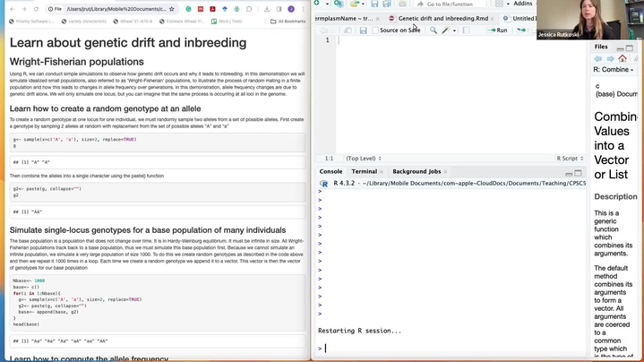Click the browser reload icon

(33, 9)
